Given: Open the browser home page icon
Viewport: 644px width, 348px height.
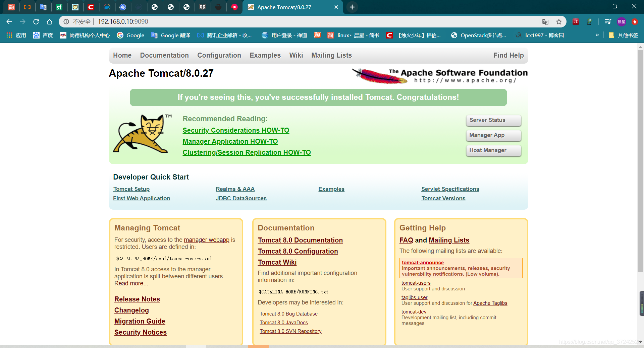Looking at the screenshot, I should tap(50, 22).
